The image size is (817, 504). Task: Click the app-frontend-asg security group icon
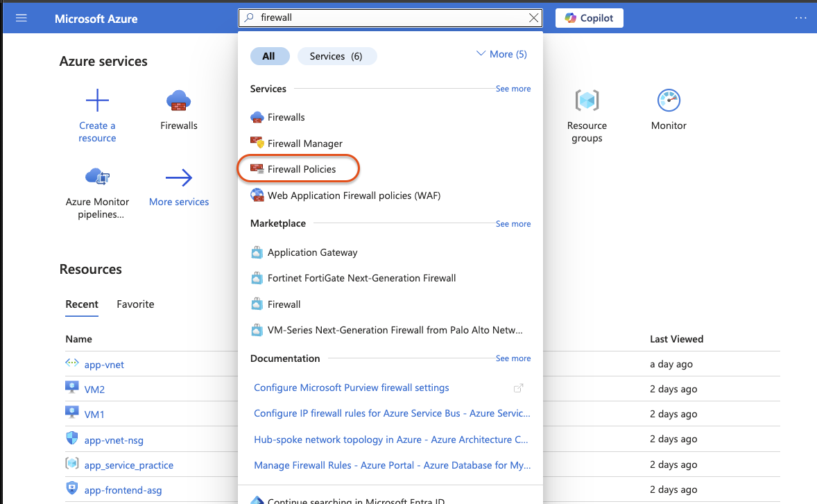tap(72, 488)
